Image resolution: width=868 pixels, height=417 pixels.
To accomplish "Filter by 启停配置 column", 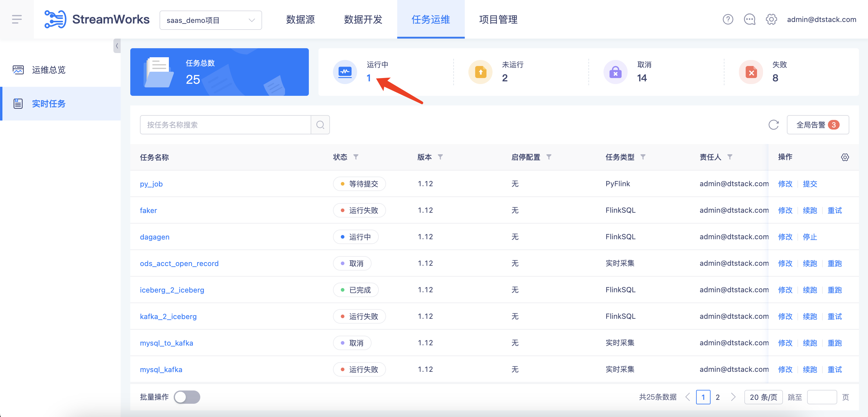I will click(x=549, y=157).
